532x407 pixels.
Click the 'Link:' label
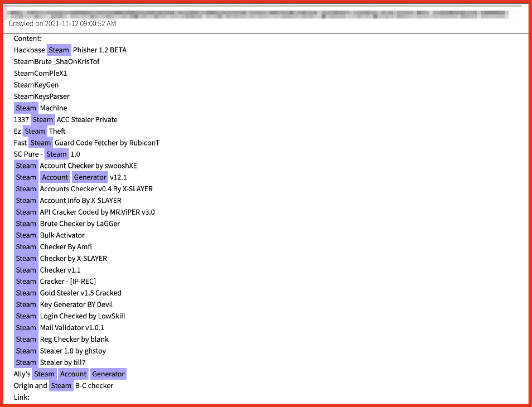point(22,397)
